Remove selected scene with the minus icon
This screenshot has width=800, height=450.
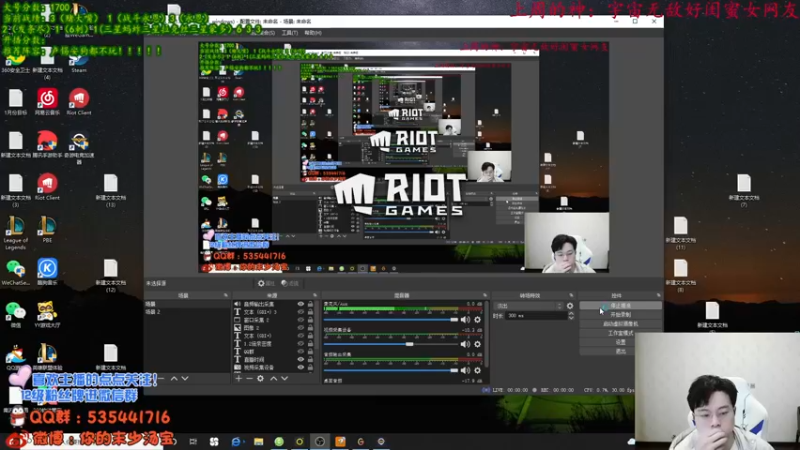[161, 379]
